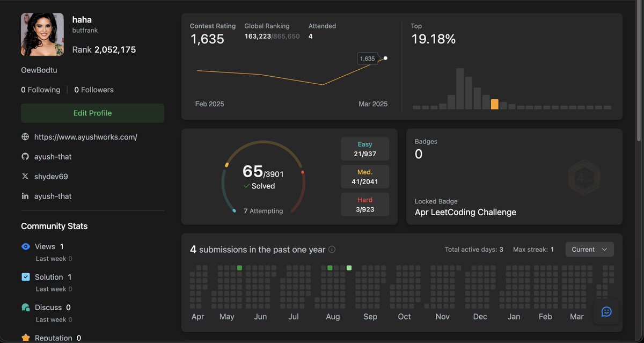Image resolution: width=644 pixels, height=343 pixels.
Task: Click the Badges 0 count
Action: click(419, 154)
